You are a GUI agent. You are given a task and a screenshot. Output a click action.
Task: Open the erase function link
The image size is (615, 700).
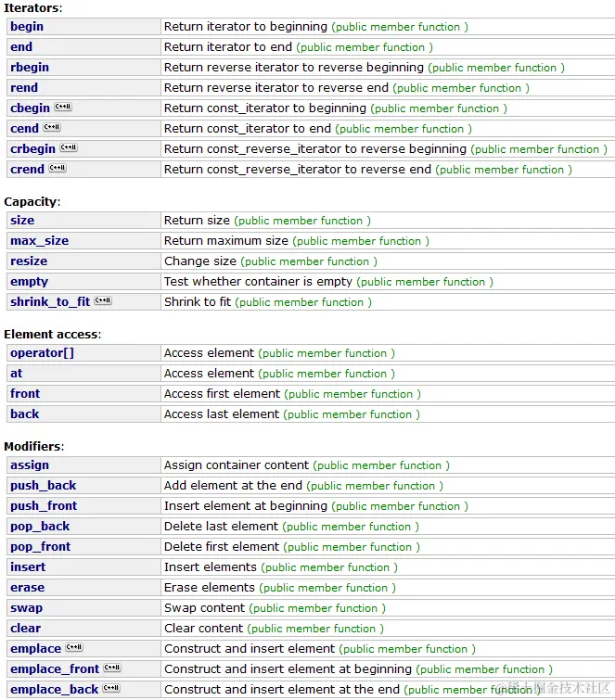tap(27, 588)
